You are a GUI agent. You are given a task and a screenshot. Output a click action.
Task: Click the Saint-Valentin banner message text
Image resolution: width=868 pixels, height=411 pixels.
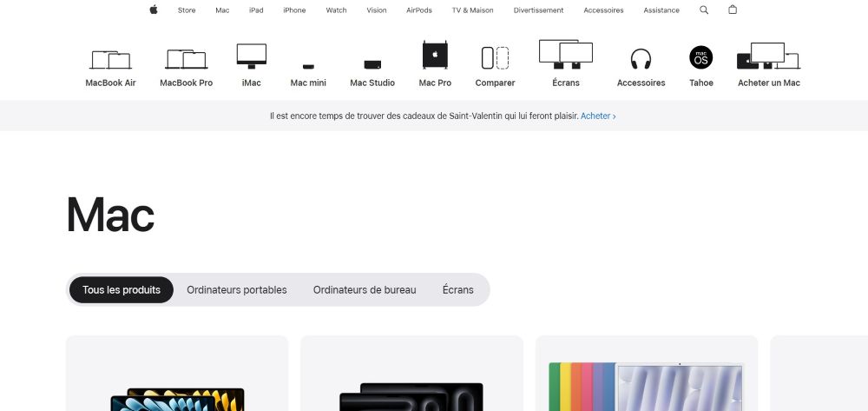tap(424, 116)
